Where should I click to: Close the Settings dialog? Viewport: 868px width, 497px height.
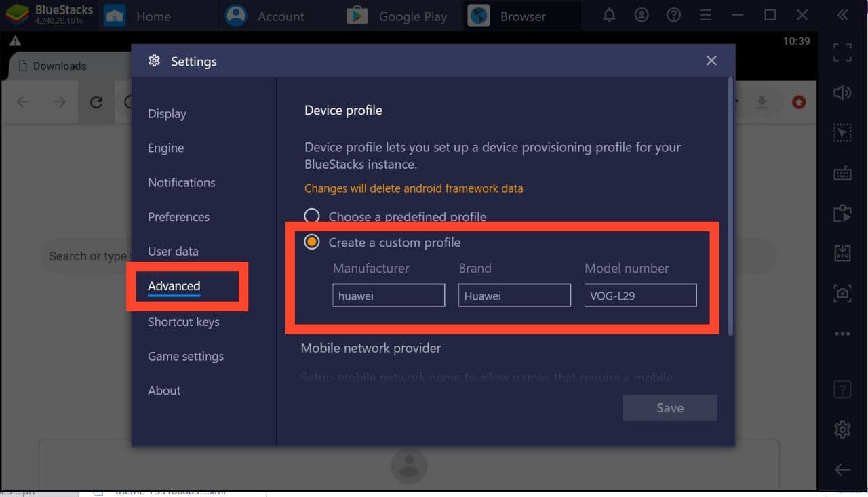click(711, 60)
